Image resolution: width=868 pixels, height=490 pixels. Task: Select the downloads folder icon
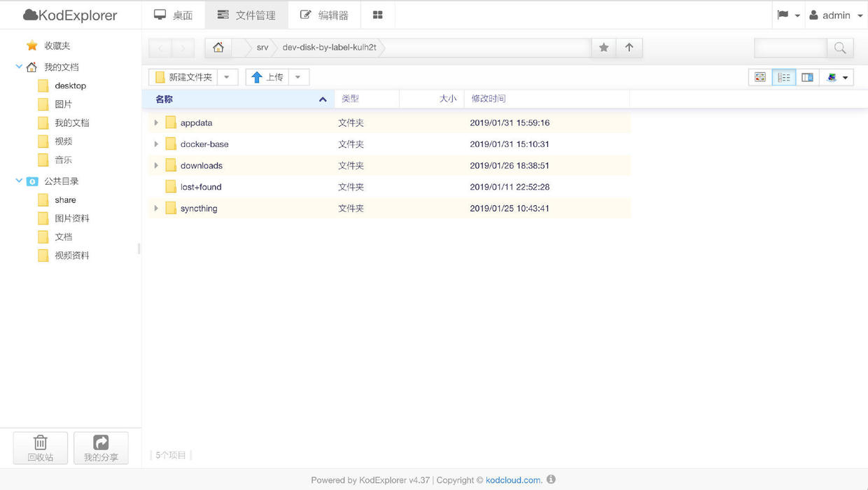[x=171, y=165]
